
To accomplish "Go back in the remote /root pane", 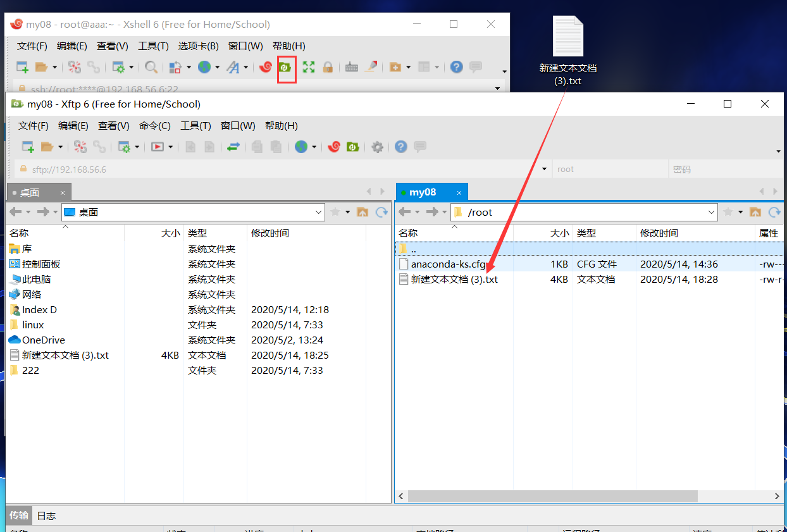I will [x=405, y=212].
